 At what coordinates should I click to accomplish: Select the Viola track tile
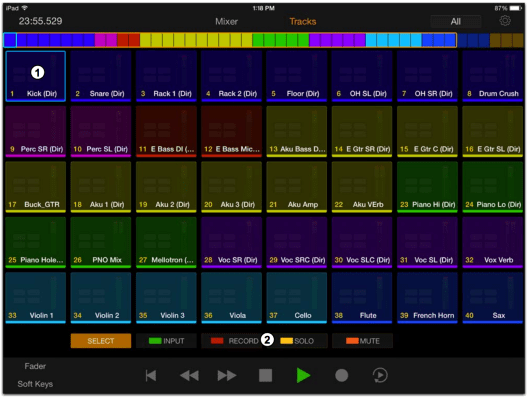click(231, 298)
